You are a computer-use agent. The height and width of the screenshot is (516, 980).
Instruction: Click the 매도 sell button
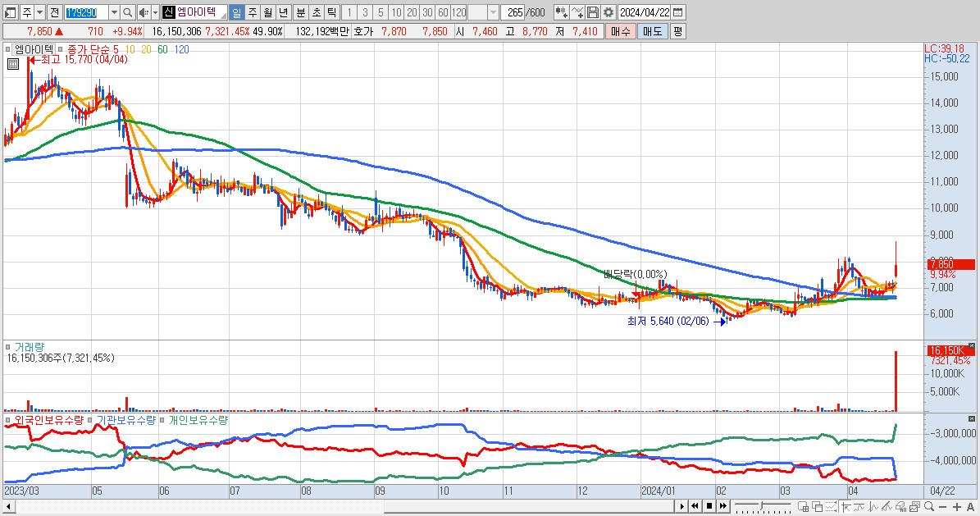click(652, 31)
